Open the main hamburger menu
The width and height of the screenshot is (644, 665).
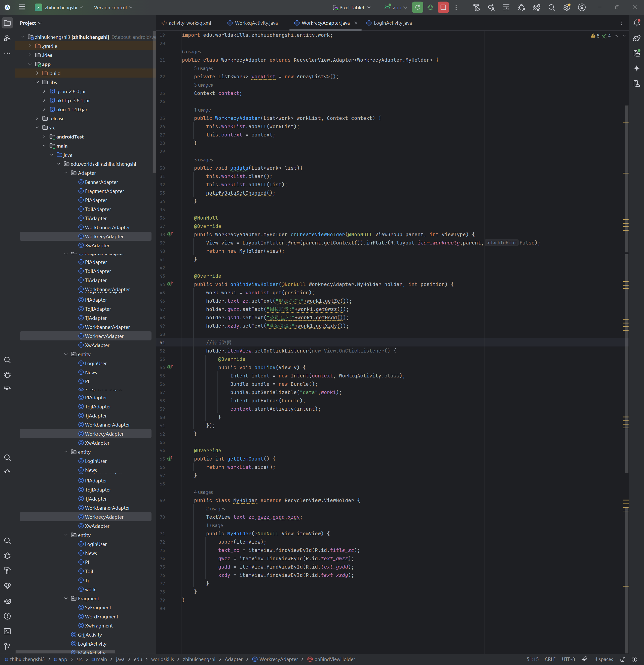coord(22,8)
